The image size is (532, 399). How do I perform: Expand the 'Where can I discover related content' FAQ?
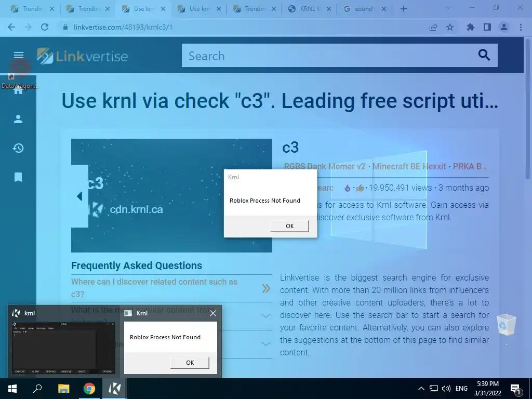point(171,288)
